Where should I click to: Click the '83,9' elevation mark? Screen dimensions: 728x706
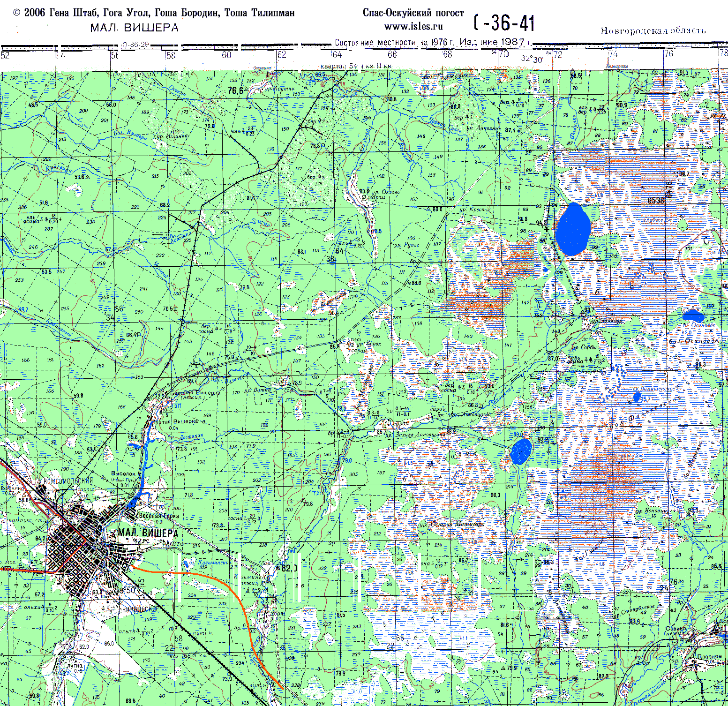click(635, 622)
